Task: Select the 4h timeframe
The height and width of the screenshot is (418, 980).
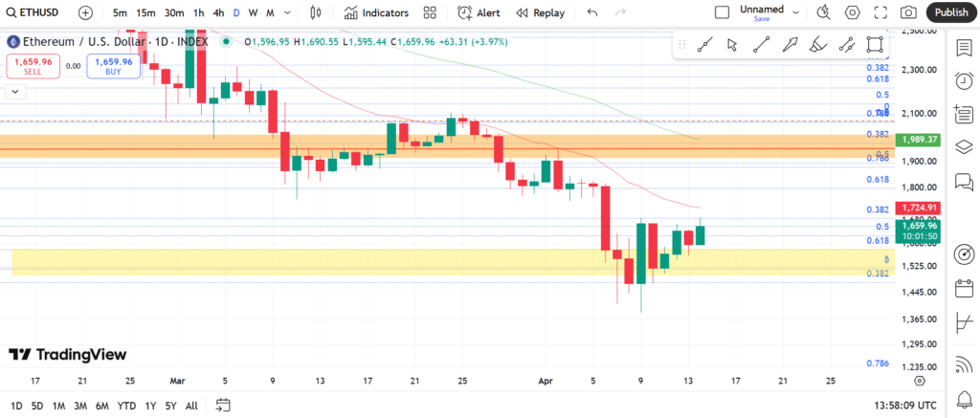Action: (x=219, y=12)
